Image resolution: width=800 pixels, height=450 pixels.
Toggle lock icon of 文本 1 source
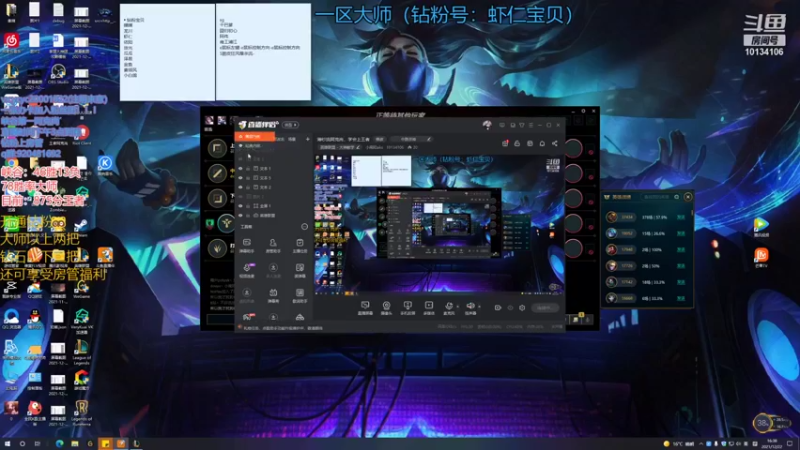pyautogui.click(x=248, y=168)
